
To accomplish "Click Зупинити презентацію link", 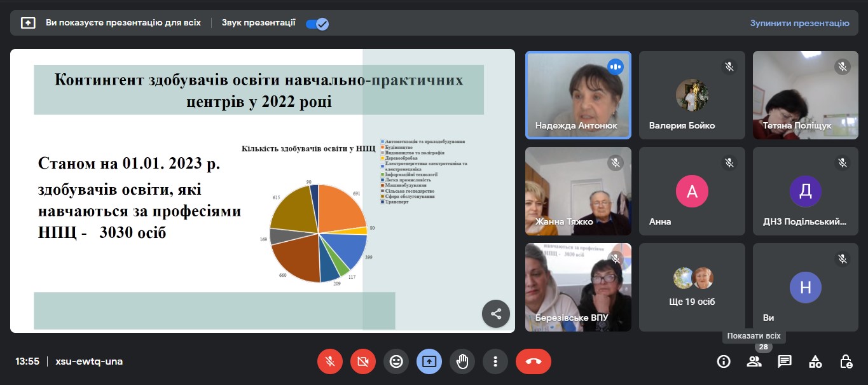I will click(x=799, y=24).
